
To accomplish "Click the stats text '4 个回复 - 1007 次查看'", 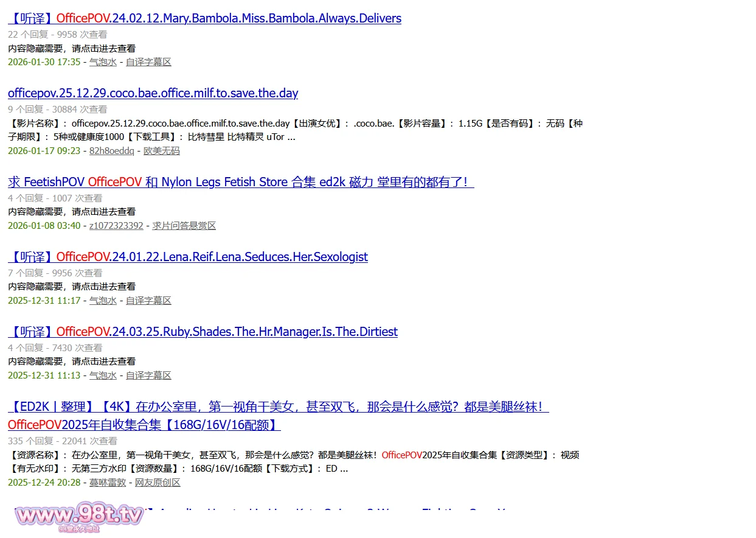I will click(55, 198).
